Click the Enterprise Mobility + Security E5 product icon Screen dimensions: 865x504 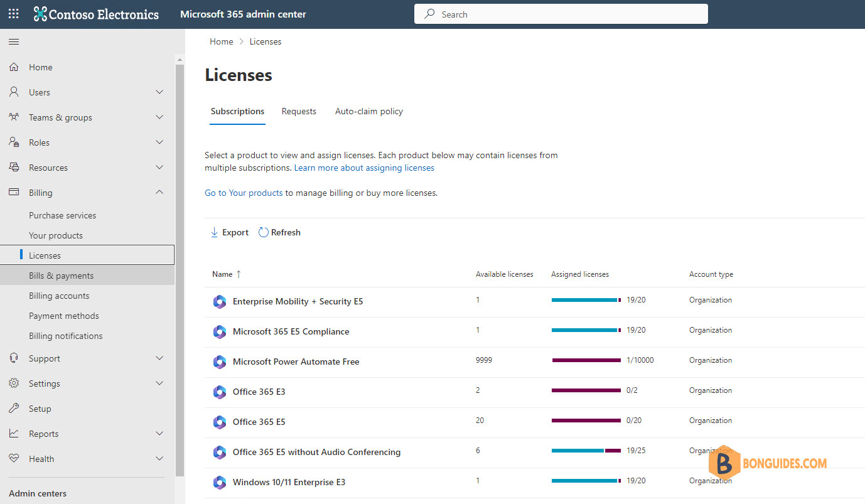coord(219,302)
